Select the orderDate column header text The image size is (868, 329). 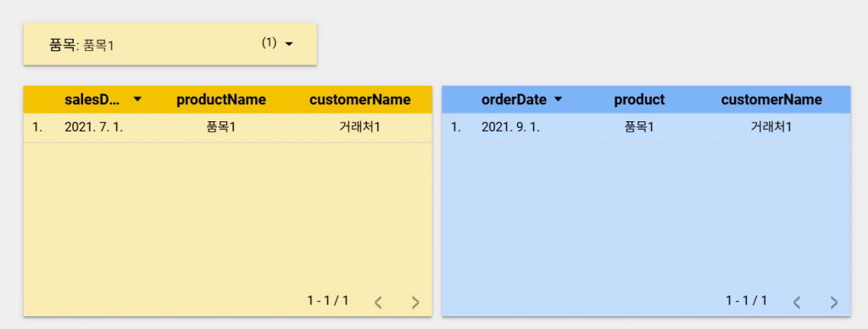click(x=515, y=100)
